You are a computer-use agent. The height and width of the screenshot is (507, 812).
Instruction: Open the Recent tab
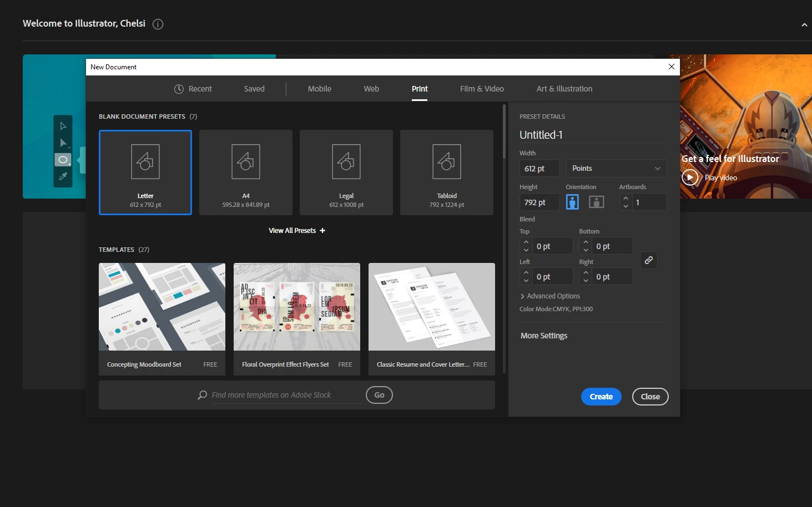193,89
